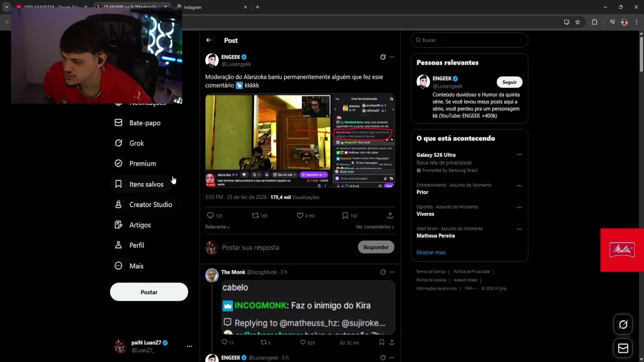Image resolution: width=644 pixels, height=362 pixels.
Task: Repost The Monk's reply with 5 reposts
Action: pyautogui.click(x=263, y=342)
